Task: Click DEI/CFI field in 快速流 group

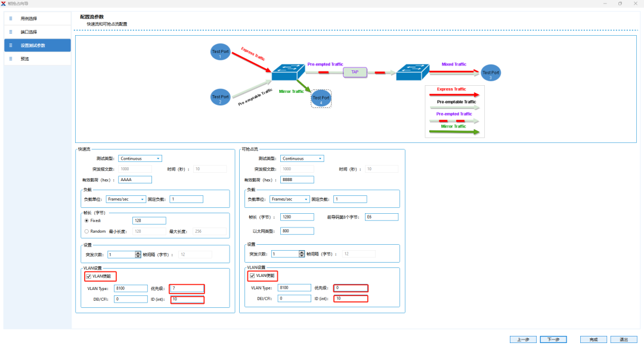Action: point(131,300)
